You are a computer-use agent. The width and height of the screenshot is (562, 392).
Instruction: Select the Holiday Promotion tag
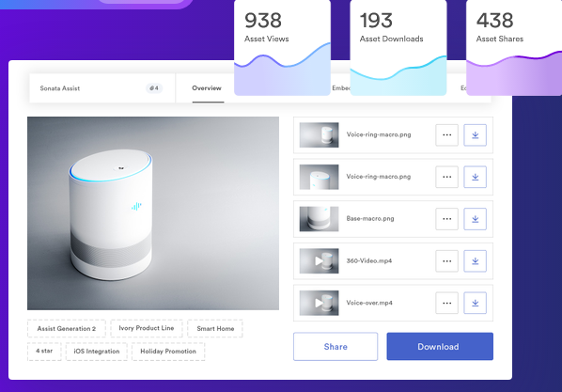tap(168, 352)
